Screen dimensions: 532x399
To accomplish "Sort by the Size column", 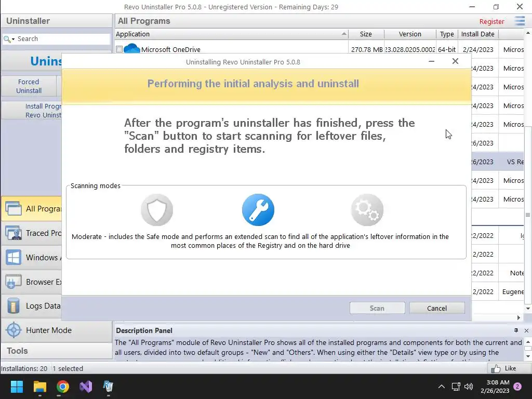I will pyautogui.click(x=366, y=34).
